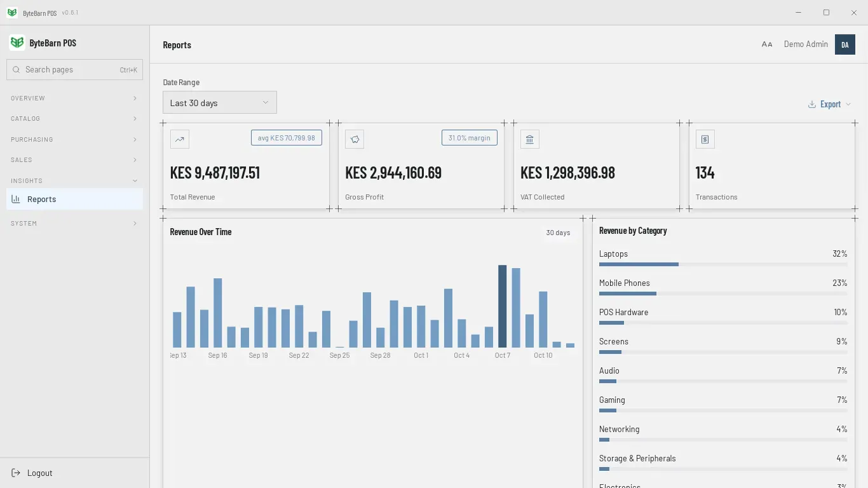868x488 pixels.
Task: Click the Gross Profit piggy bank icon
Action: [355, 139]
